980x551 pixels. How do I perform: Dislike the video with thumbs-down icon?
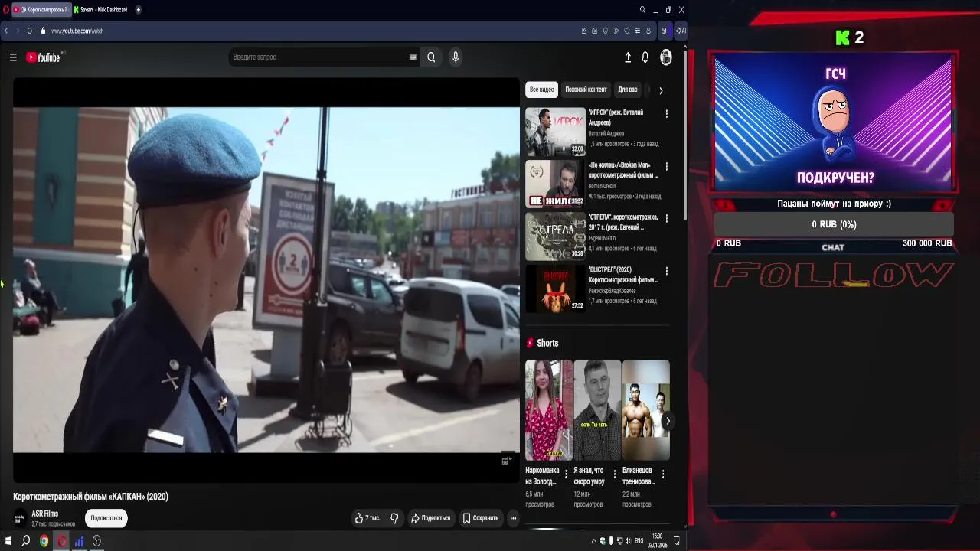coord(394,518)
